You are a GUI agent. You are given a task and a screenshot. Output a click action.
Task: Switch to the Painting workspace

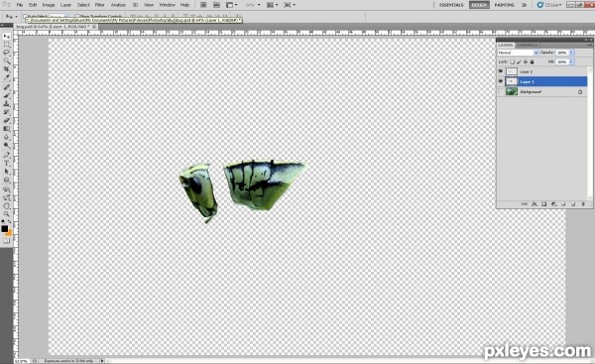click(x=505, y=5)
